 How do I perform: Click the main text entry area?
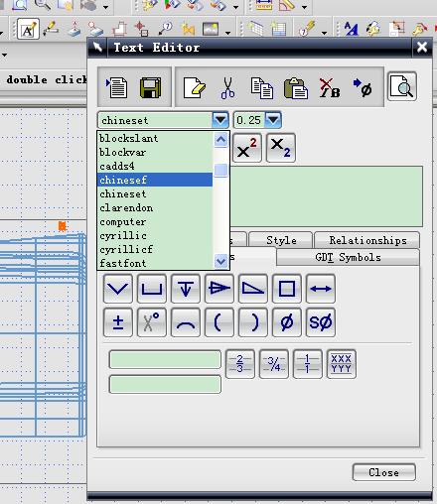[x=327, y=196]
